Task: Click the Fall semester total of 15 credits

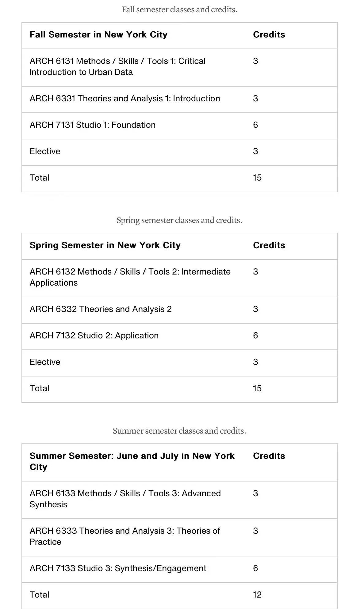Action: [257, 178]
